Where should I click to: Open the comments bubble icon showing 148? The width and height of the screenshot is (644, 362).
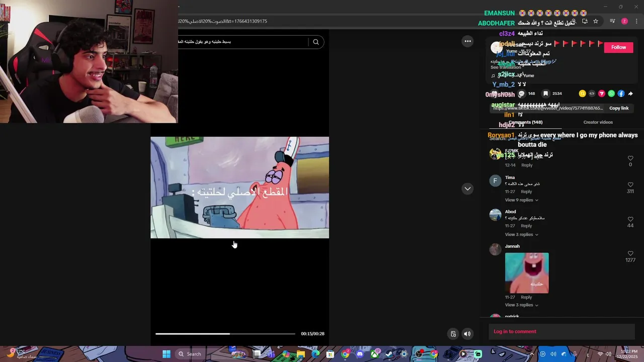tap(522, 94)
